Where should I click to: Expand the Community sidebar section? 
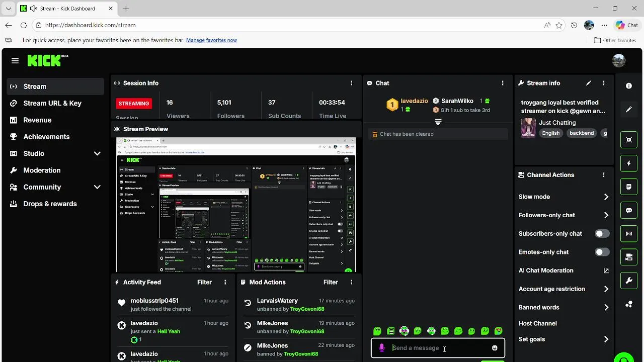[97, 187]
